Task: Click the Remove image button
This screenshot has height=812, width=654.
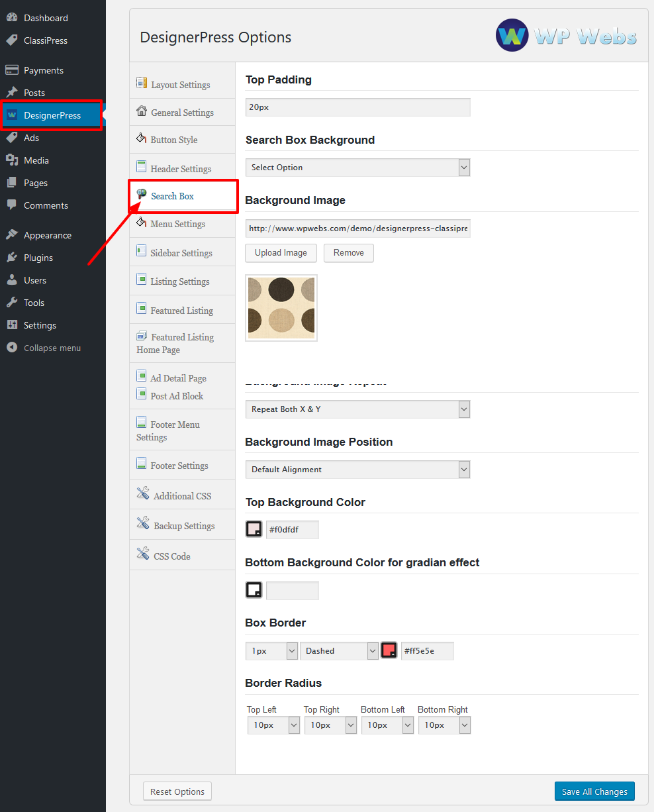Action: [349, 253]
